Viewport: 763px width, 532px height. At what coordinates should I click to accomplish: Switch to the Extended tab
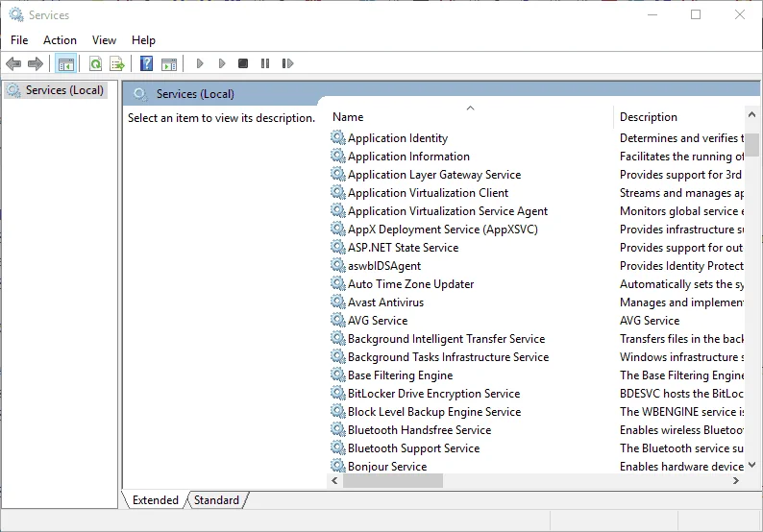(156, 500)
